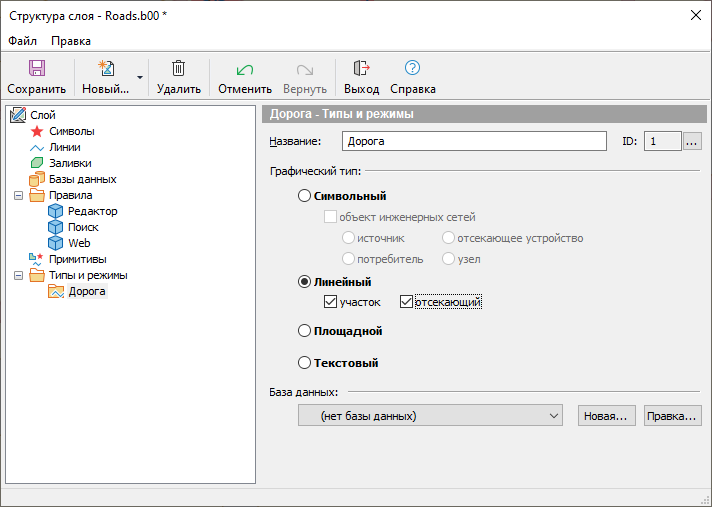
Task: Click the Новая... database button
Action: click(x=606, y=415)
